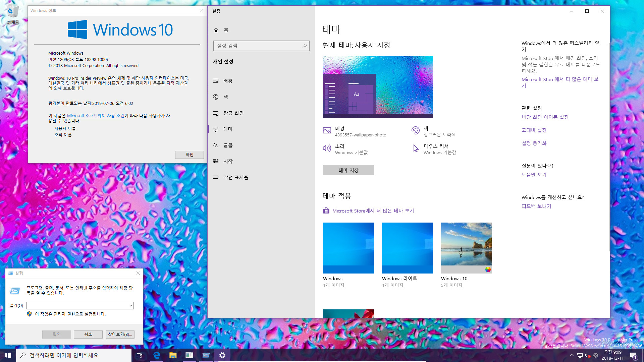Click the Microsoft Store bag icon

coord(326,210)
